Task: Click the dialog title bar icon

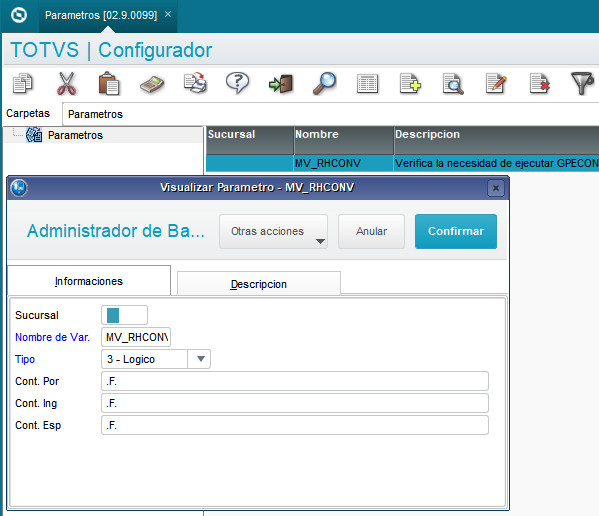Action: click(x=19, y=188)
